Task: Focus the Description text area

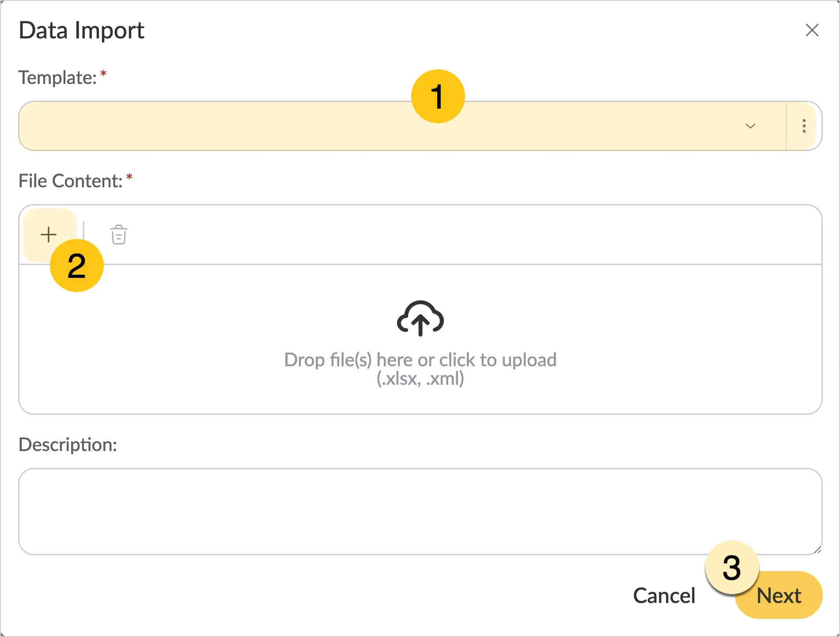Action: tap(420, 512)
